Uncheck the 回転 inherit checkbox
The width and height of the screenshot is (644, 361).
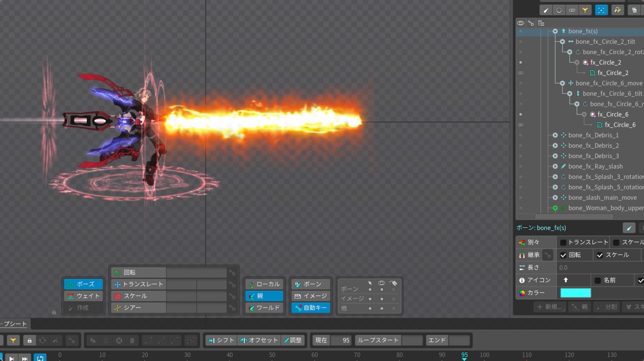pos(563,255)
